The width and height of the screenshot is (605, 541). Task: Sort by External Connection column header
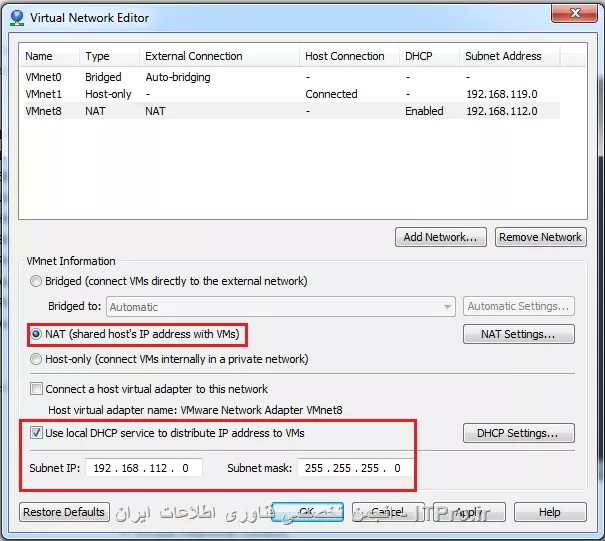click(x=219, y=56)
